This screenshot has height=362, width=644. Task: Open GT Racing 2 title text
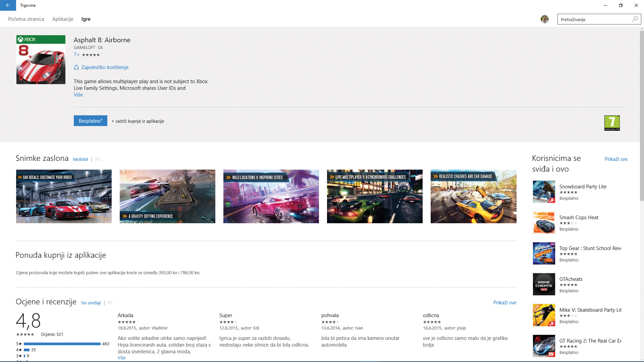coord(590,341)
